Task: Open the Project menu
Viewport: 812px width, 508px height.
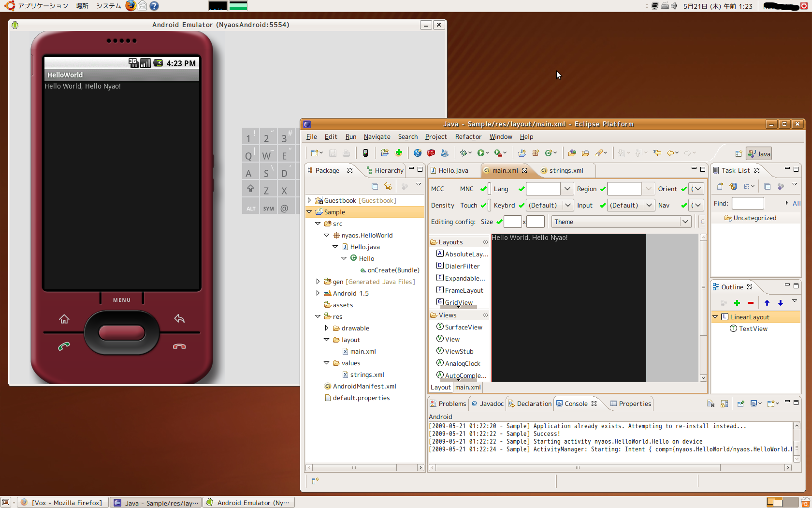Action: [x=436, y=137]
